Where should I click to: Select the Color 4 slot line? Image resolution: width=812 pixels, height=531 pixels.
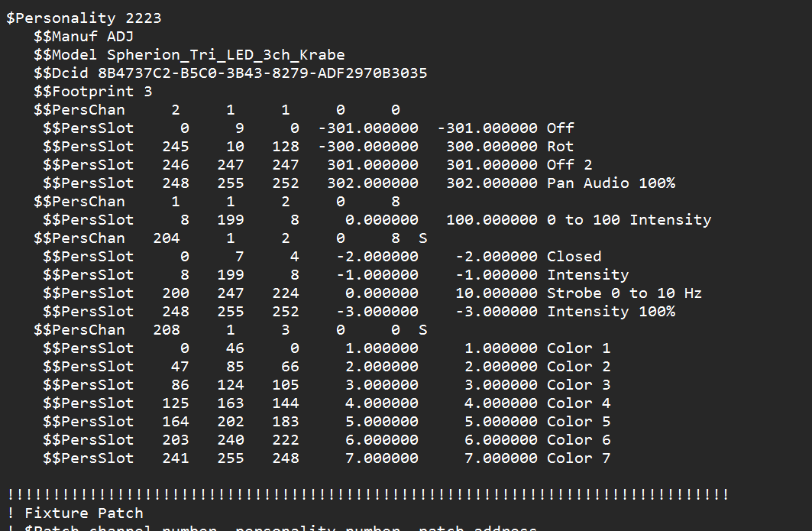(x=306, y=403)
